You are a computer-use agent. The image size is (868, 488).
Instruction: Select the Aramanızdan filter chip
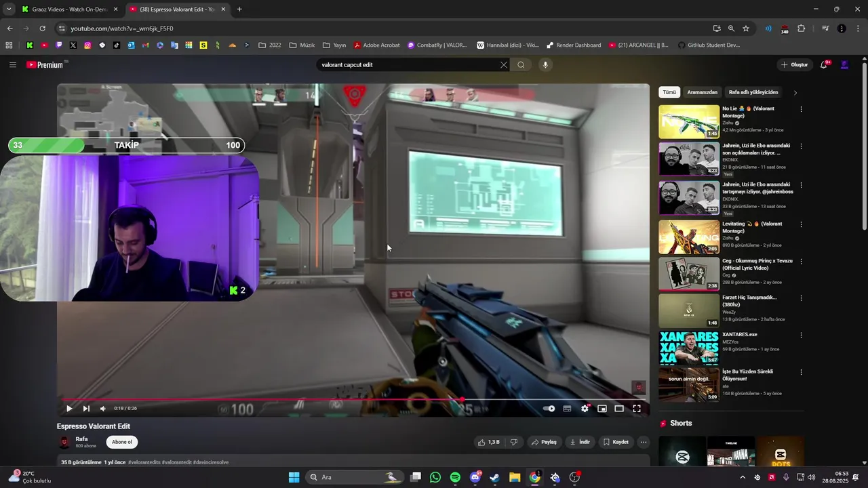702,92
